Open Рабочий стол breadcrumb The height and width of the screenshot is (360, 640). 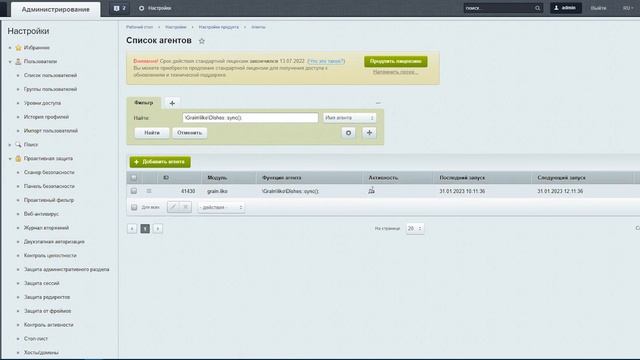click(x=140, y=27)
